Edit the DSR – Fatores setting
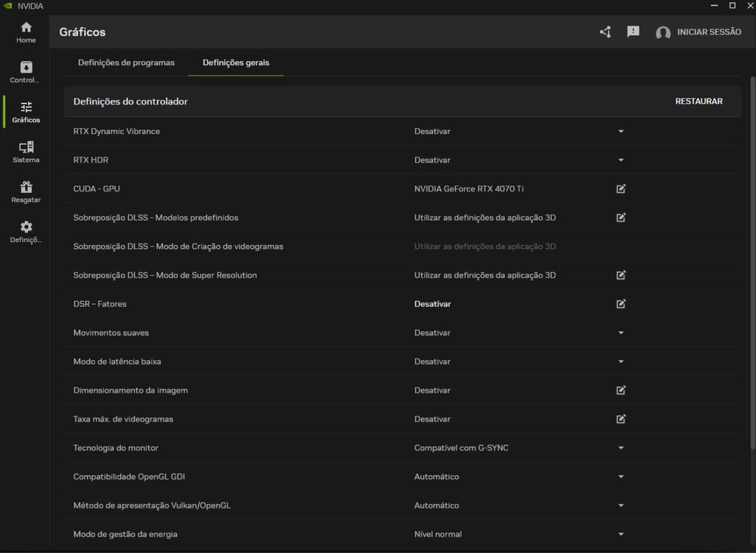Screen dimensions: 756x553 coord(621,304)
